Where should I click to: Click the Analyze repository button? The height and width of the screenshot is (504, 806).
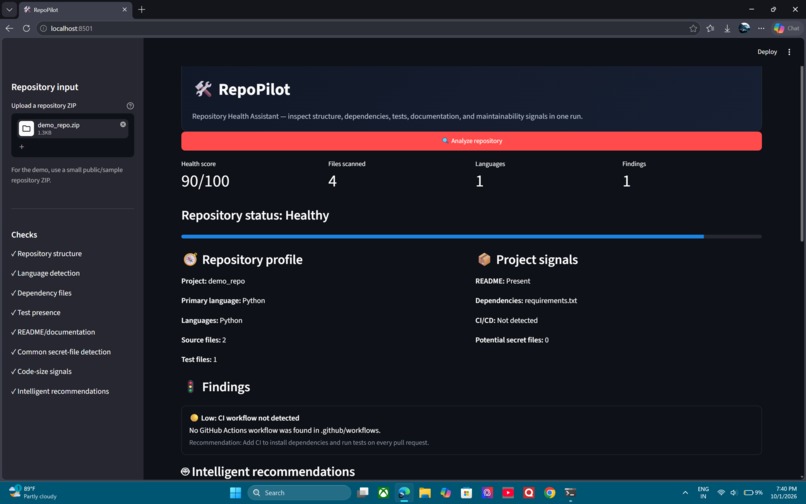point(471,141)
